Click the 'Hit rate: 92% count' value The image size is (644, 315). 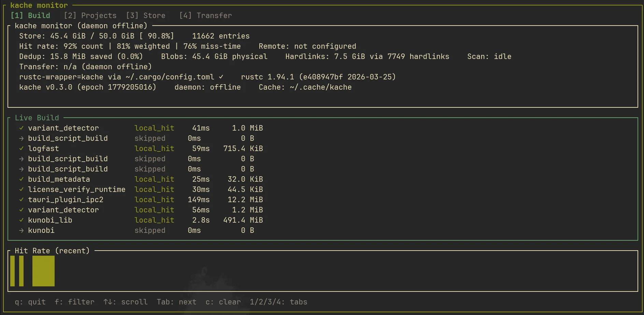click(x=61, y=46)
